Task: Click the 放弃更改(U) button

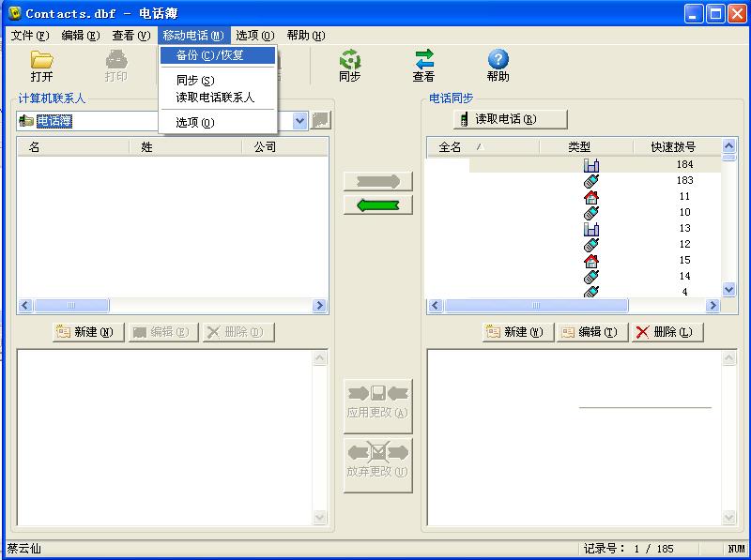Action: [378, 465]
